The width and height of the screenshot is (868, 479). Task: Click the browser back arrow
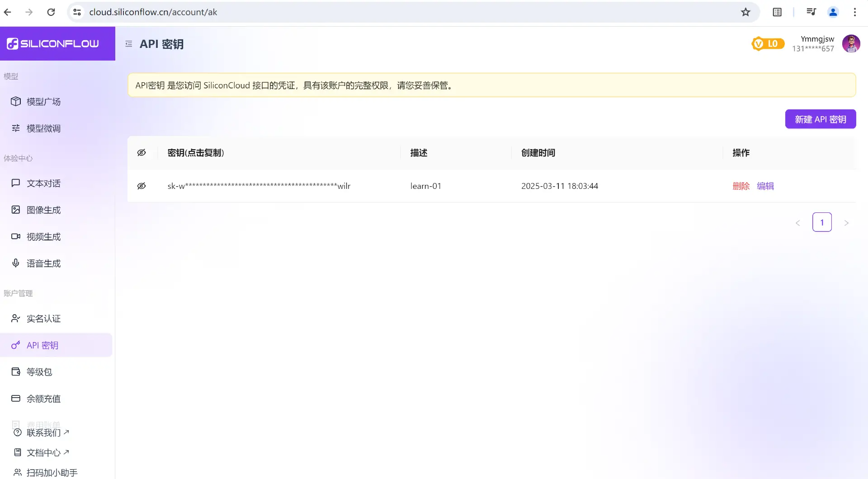click(x=8, y=12)
